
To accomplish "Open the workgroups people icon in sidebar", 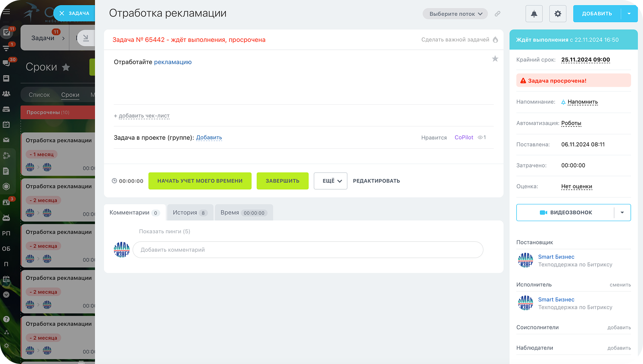I will pos(6,94).
